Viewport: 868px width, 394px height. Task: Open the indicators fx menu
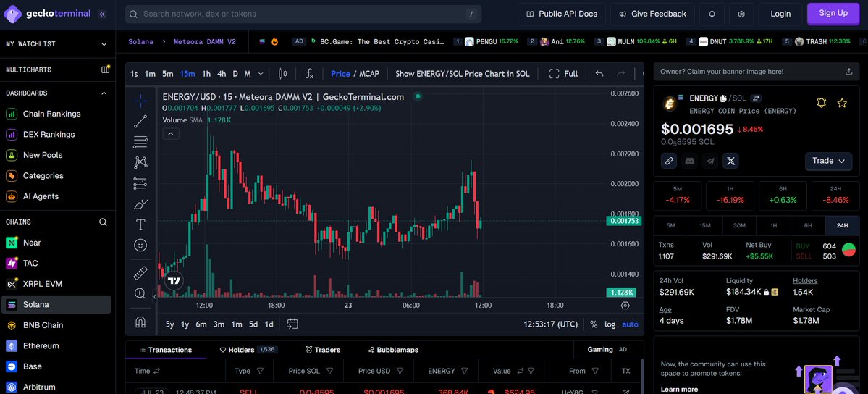click(x=309, y=74)
